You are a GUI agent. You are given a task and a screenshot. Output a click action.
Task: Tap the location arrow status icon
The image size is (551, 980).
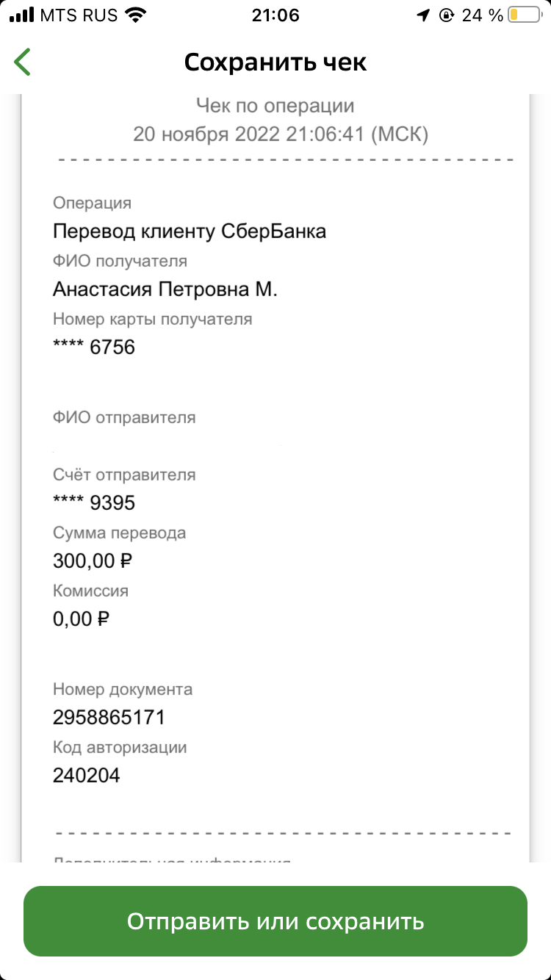click(x=422, y=15)
